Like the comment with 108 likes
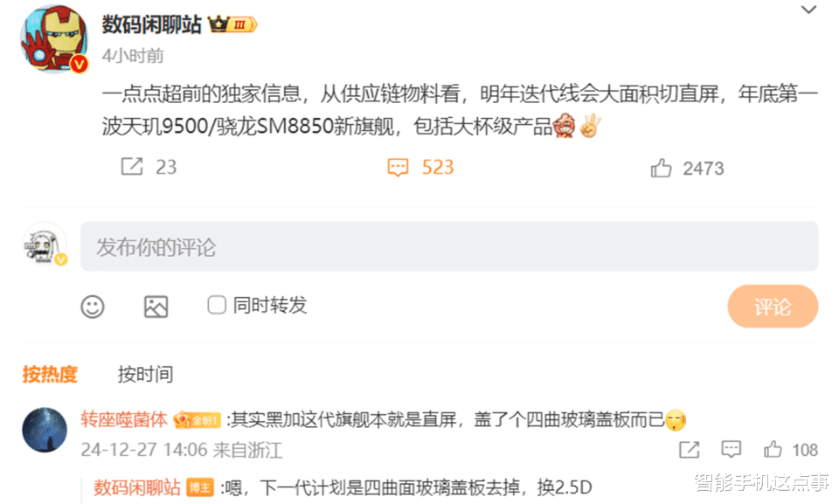 click(772, 449)
